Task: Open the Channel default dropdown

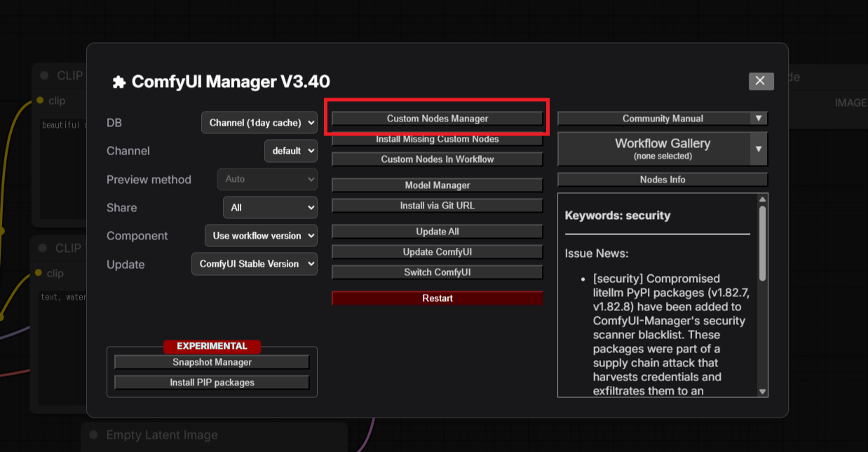Action: [x=291, y=151]
